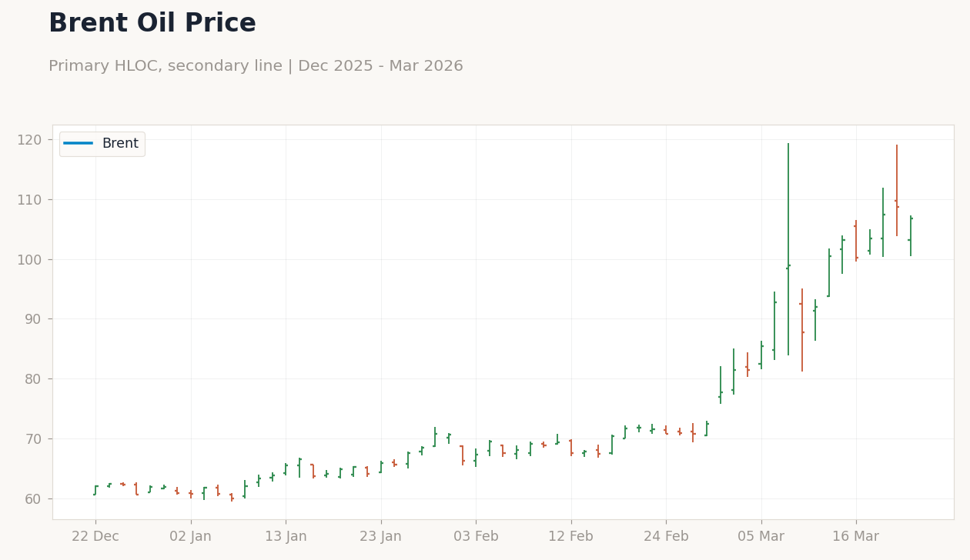Click the Brent legend label
This screenshot has width=970, height=560.
coord(120,144)
